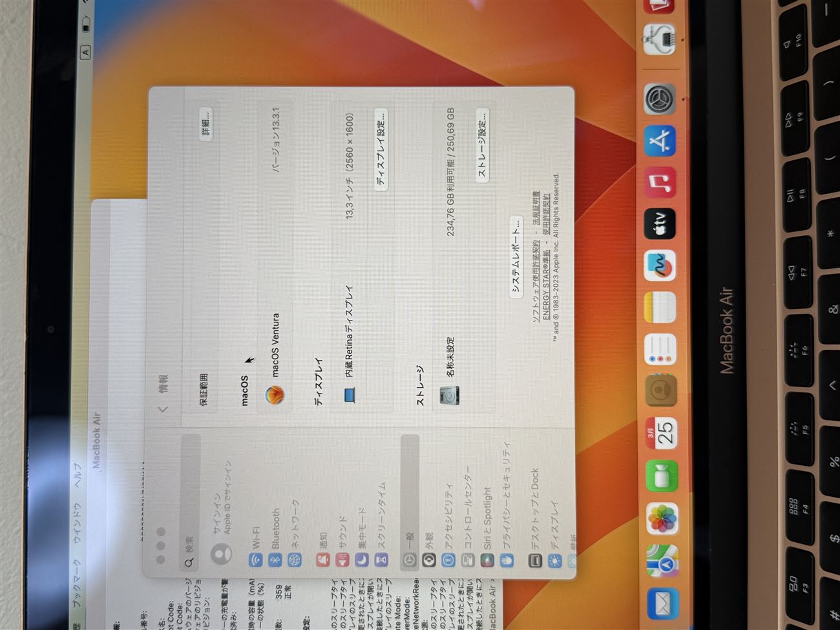Open ディスプレイ in the sidebar
The height and width of the screenshot is (630, 840).
tap(554, 534)
